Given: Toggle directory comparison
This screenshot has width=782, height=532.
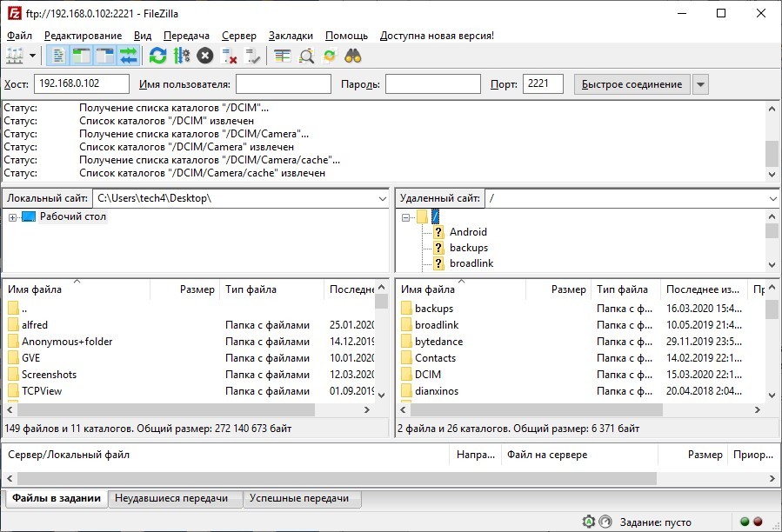Looking at the screenshot, I should coord(306,56).
